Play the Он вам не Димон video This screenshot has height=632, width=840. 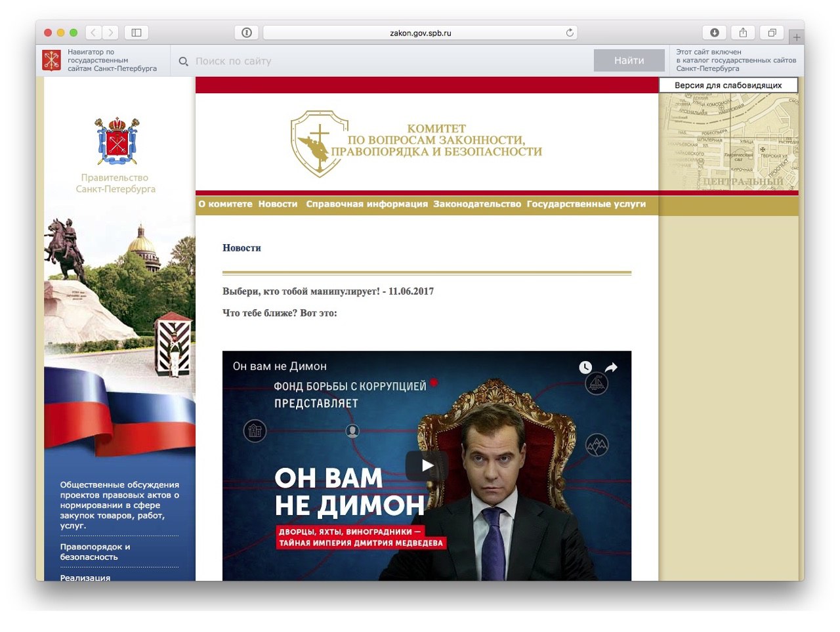tap(427, 465)
